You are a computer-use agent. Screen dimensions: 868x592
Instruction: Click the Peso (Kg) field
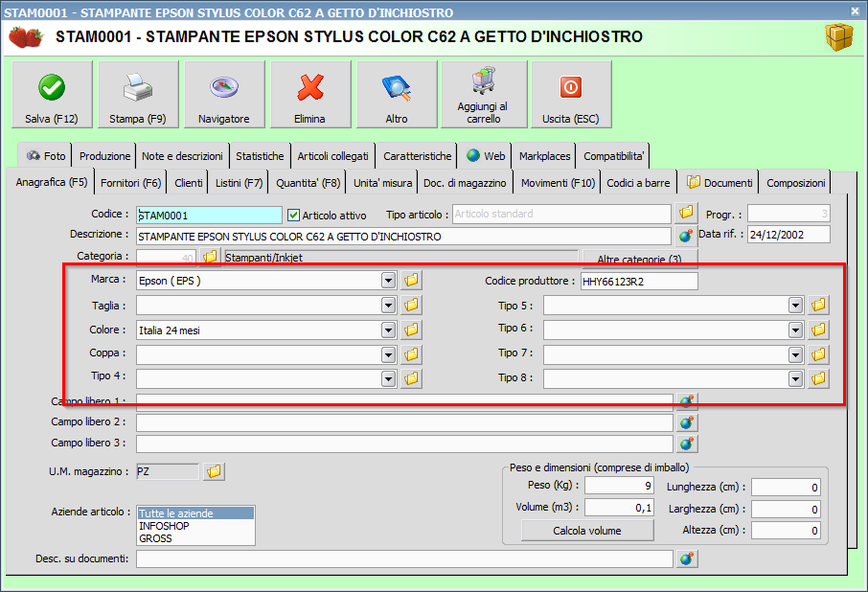tap(620, 486)
